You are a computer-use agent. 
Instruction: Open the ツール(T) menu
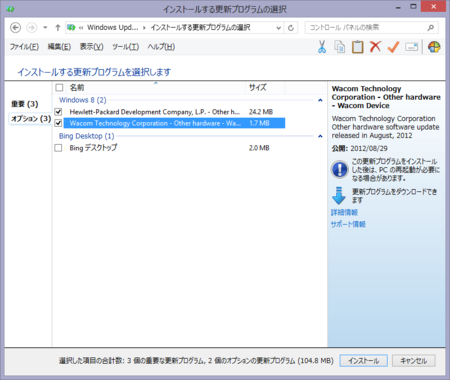click(125, 47)
